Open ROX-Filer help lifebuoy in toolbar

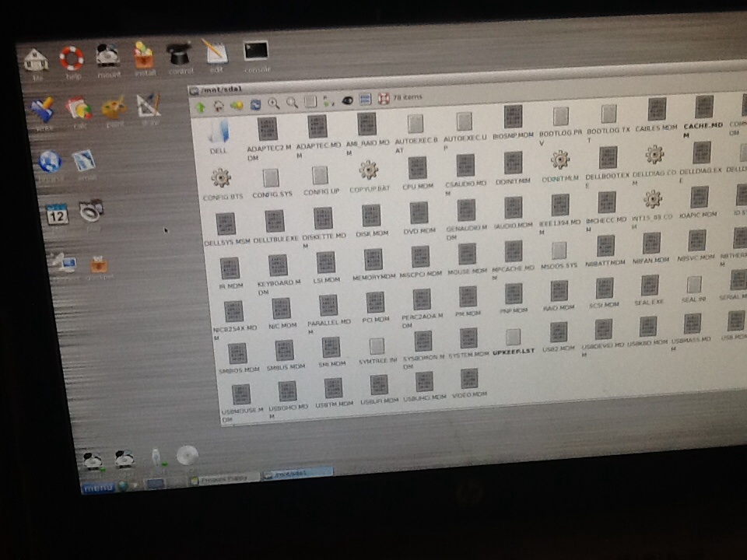coord(384,98)
